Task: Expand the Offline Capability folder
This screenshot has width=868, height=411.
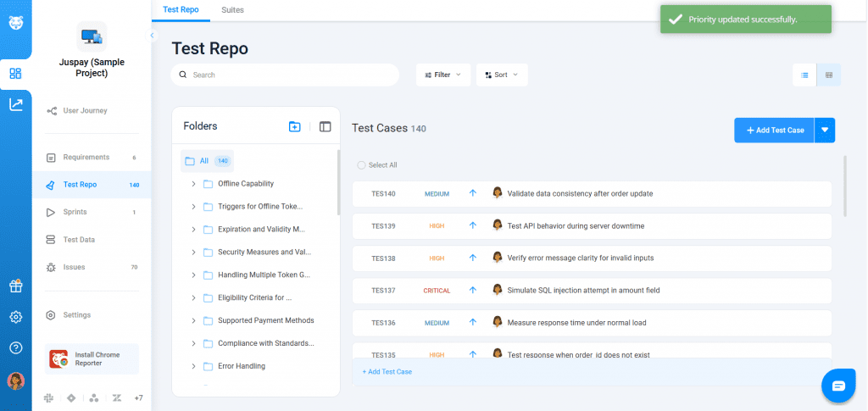Action: 194,183
